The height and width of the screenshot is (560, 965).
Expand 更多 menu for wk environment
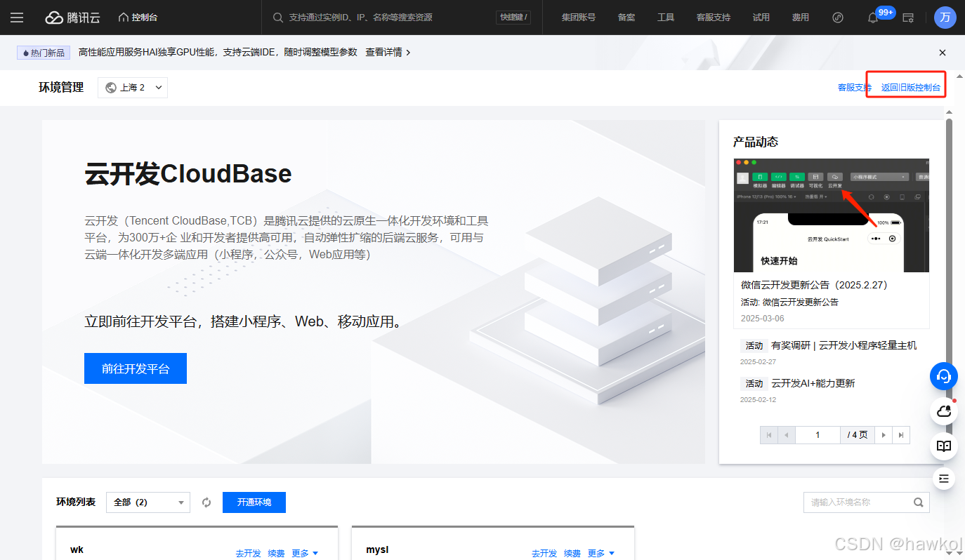pos(305,554)
